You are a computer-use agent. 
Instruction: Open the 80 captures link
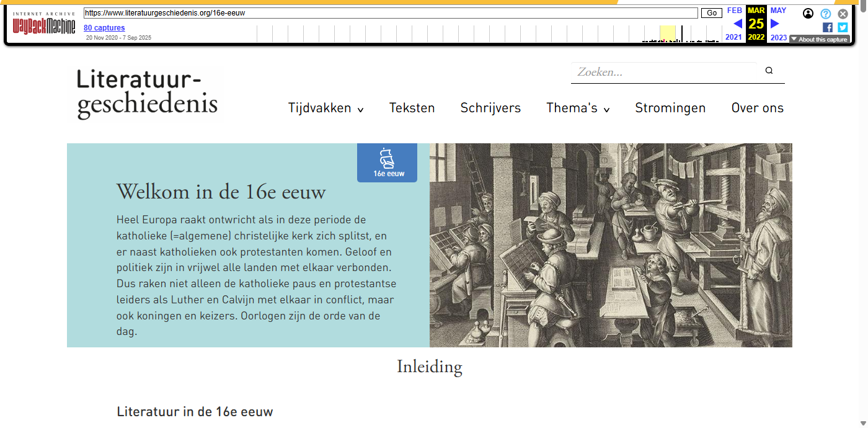104,28
